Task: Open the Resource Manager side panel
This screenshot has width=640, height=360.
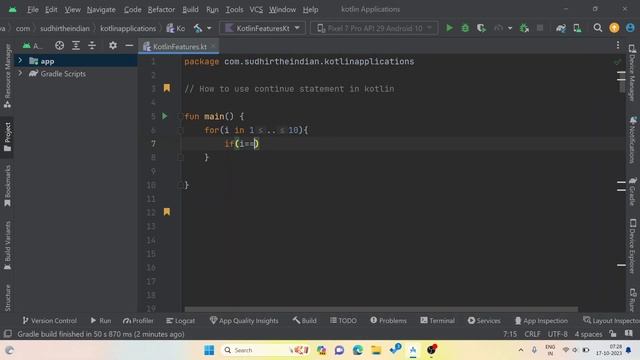Action: click(x=7, y=76)
